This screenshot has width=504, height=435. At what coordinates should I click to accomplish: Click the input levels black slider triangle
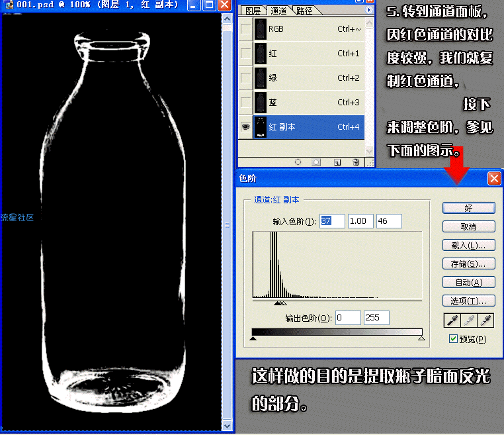(277, 303)
